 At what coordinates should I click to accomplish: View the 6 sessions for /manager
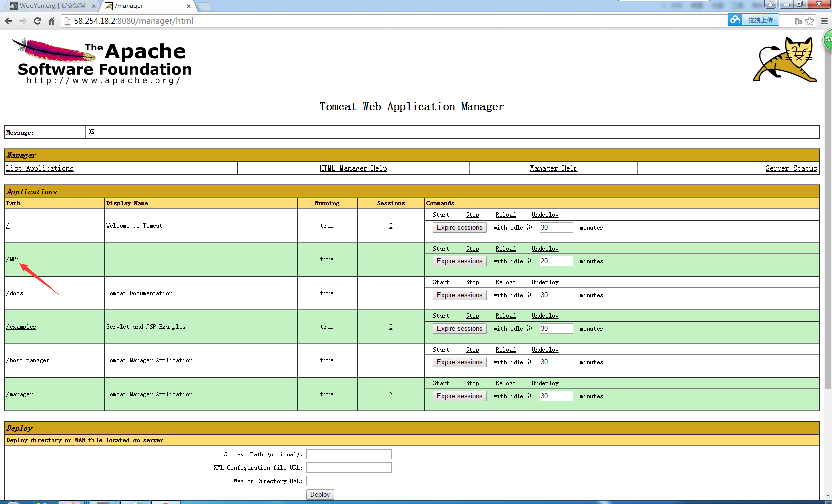click(391, 394)
